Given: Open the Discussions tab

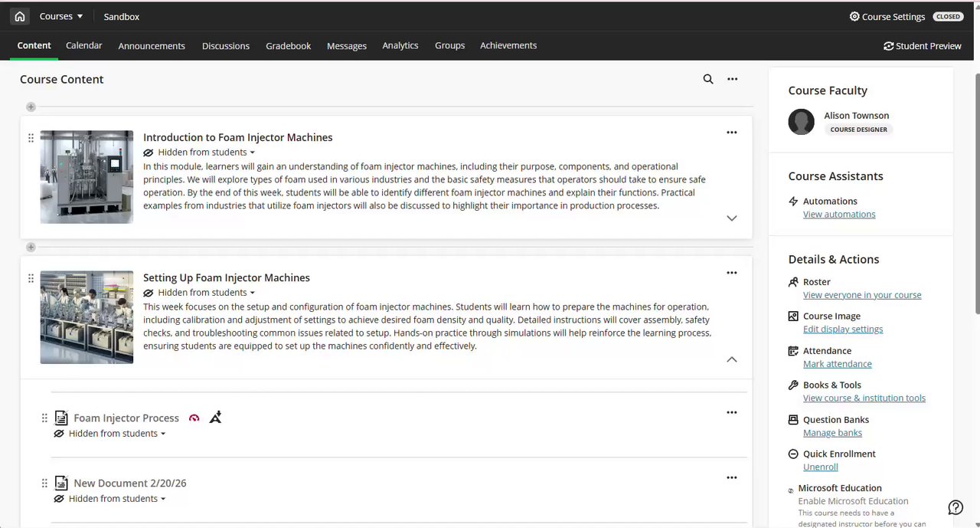Looking at the screenshot, I should click(226, 46).
